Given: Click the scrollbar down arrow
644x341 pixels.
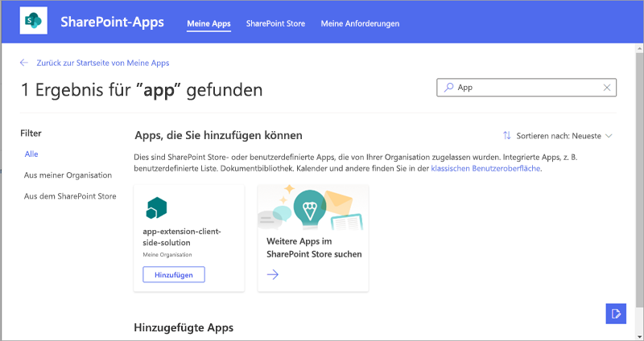Looking at the screenshot, I should tap(639, 335).
